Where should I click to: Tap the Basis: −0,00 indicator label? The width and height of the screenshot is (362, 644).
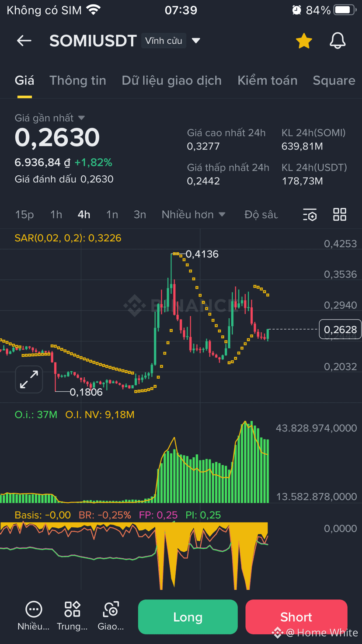coord(43,515)
